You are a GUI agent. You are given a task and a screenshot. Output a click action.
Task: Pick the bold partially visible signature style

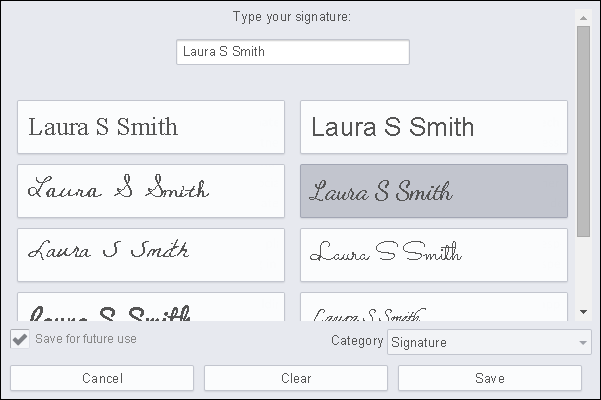click(x=150, y=308)
